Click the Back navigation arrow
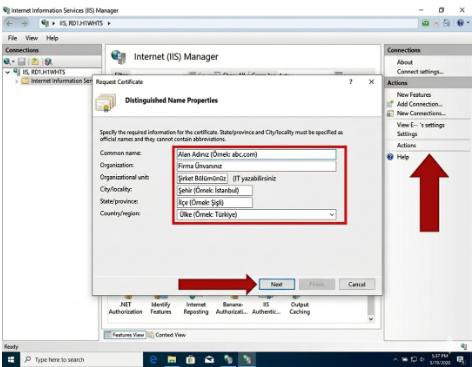 coord(10,23)
